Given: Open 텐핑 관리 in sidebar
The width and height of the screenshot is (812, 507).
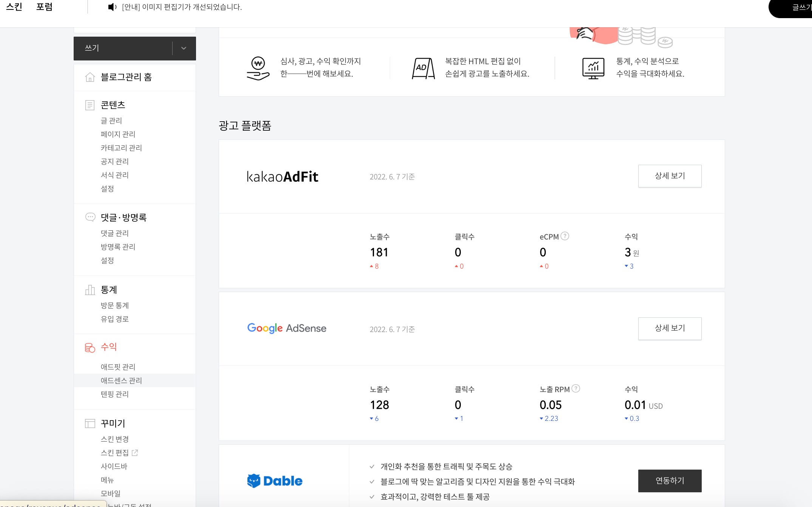Looking at the screenshot, I should tap(115, 394).
